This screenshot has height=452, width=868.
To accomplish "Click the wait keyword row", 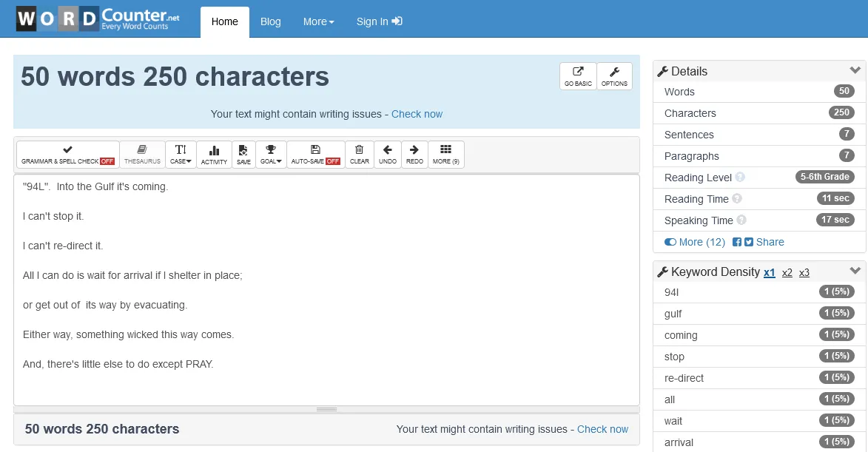I will pos(759,421).
